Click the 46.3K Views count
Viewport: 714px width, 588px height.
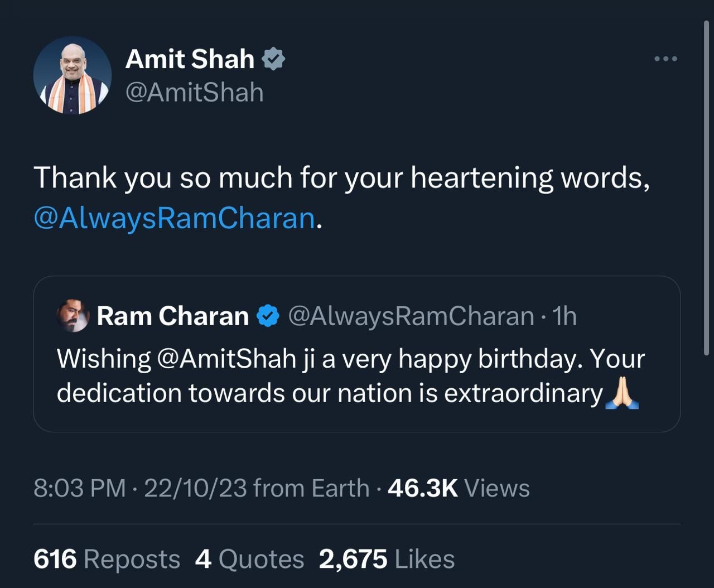[458, 488]
